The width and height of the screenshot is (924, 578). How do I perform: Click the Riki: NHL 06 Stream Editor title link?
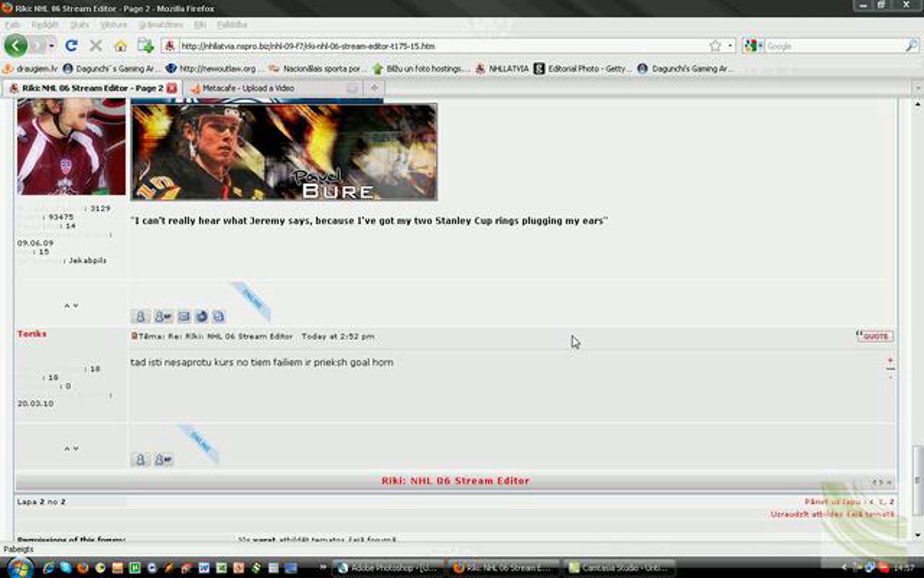tap(455, 481)
